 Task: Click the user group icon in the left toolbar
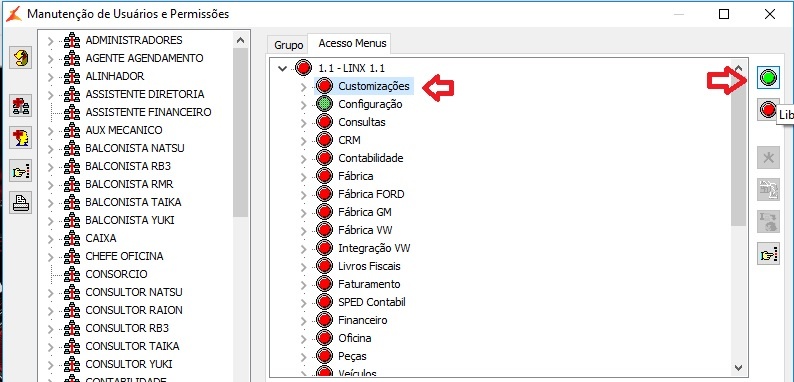pyautogui.click(x=21, y=106)
